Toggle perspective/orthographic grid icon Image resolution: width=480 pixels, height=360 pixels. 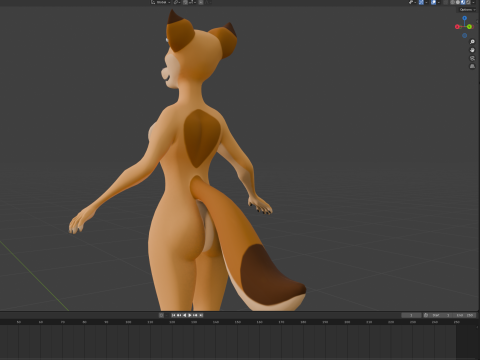coord(472,66)
